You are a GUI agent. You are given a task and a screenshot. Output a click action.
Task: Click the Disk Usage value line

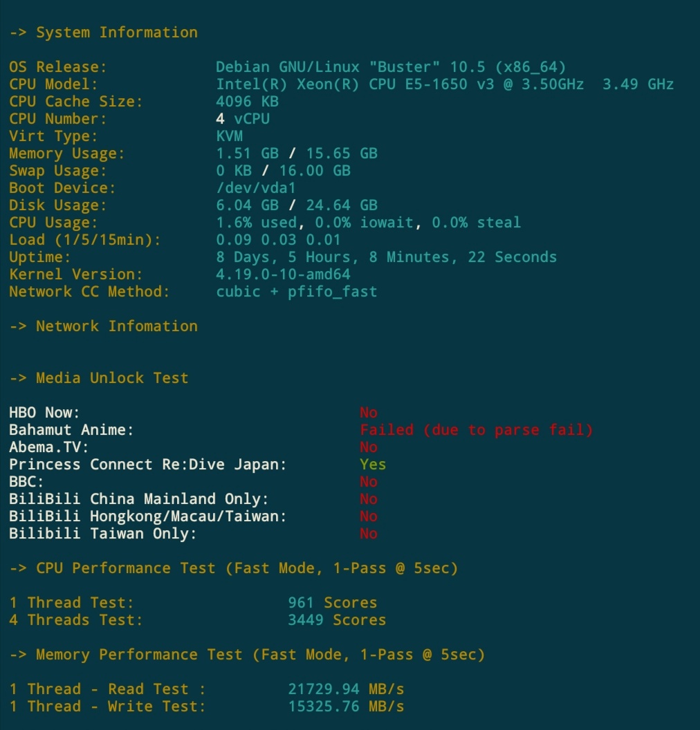[297, 205]
